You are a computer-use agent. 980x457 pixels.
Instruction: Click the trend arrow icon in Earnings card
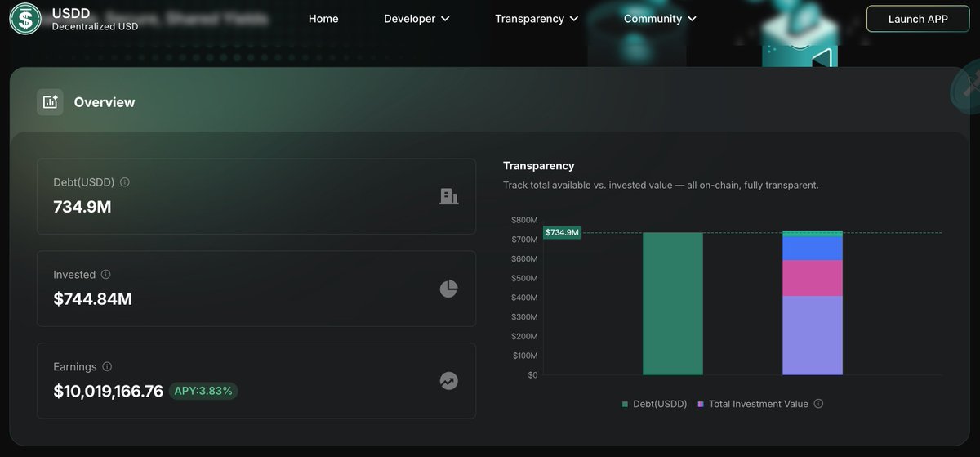(x=448, y=381)
